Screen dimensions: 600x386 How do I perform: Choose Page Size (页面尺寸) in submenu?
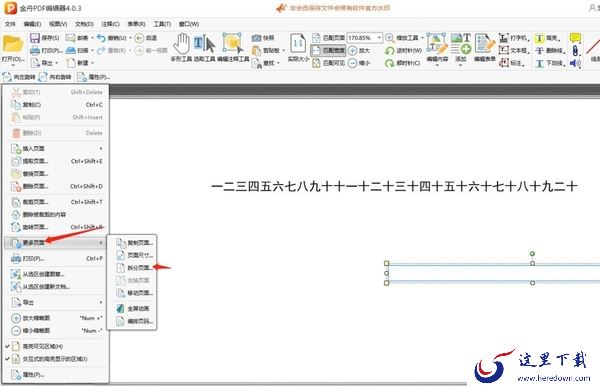pyautogui.click(x=132, y=255)
